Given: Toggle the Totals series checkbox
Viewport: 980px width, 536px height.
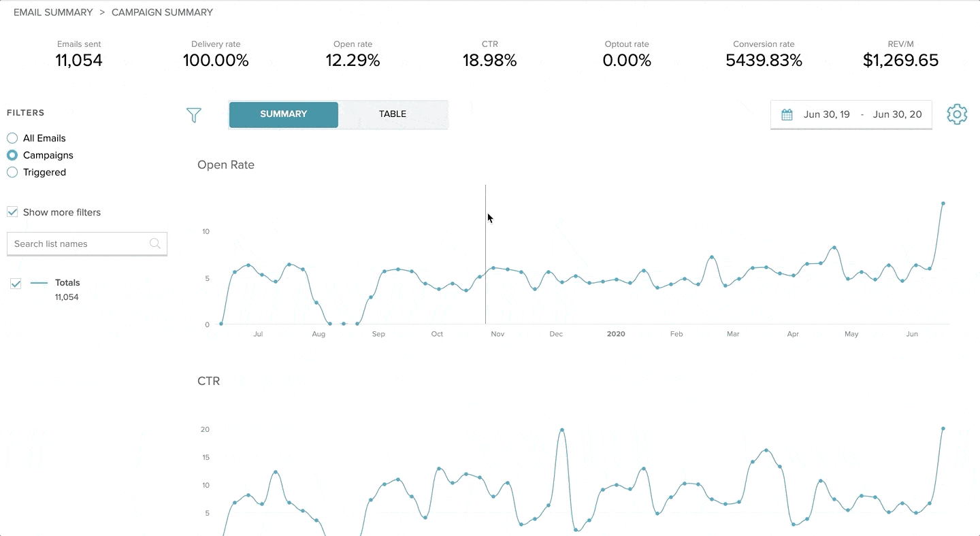Looking at the screenshot, I should [16, 284].
